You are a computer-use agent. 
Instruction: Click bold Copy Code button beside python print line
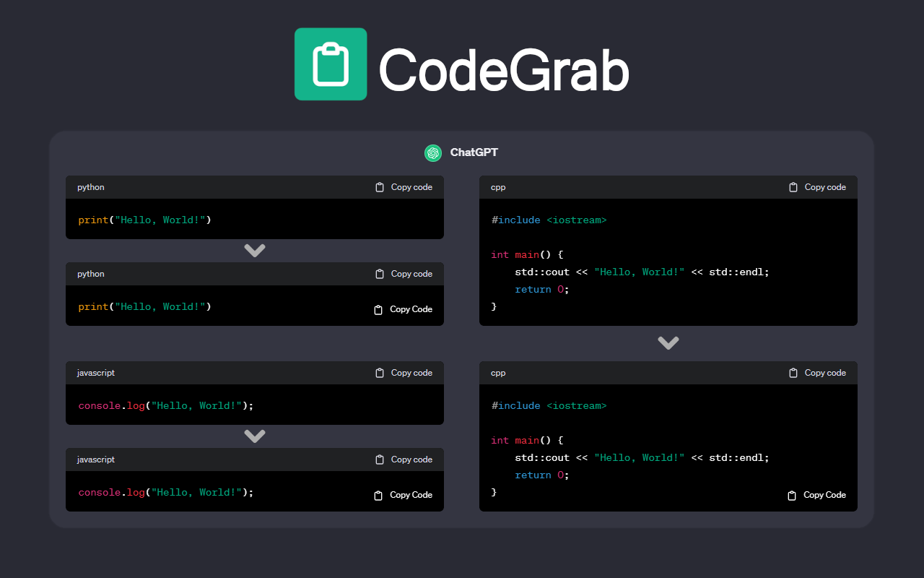(x=403, y=309)
